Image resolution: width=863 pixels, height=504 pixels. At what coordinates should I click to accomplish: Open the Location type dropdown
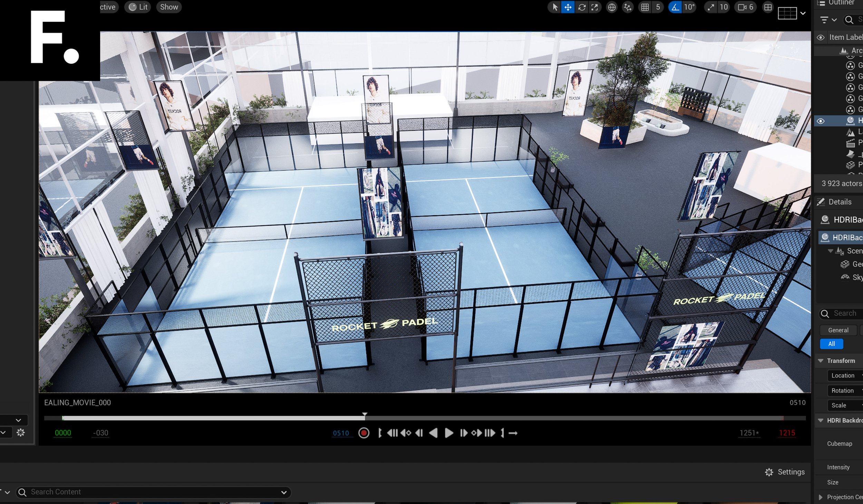[x=845, y=376]
